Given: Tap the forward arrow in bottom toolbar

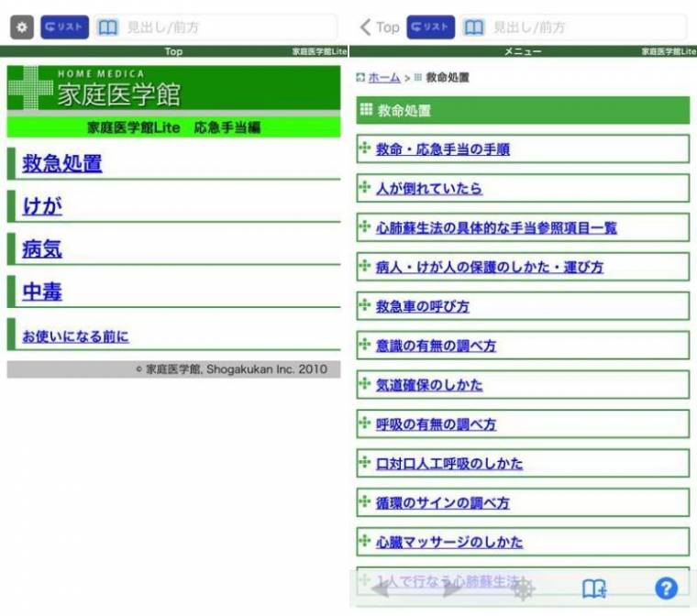Looking at the screenshot, I should 452,589.
